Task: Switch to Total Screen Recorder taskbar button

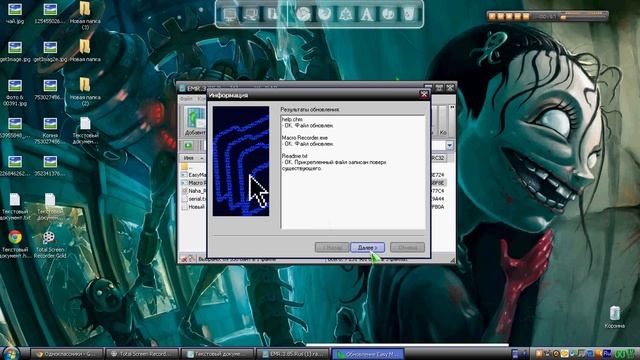Action: (142, 354)
